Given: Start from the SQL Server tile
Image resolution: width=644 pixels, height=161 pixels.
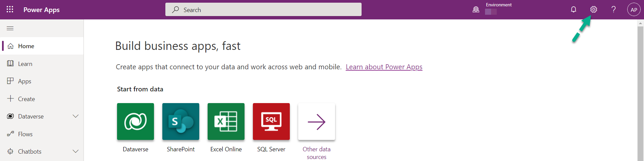Looking at the screenshot, I should click(x=271, y=122).
